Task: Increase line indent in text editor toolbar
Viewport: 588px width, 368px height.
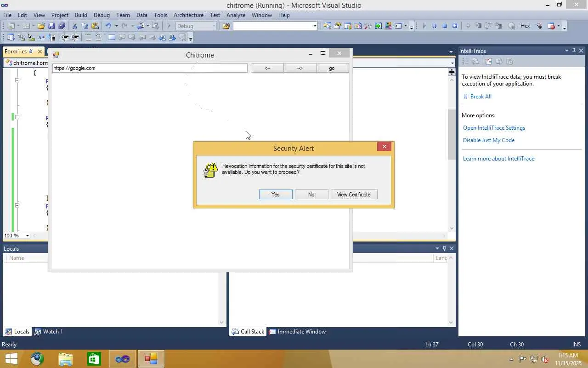Action: [x=75, y=38]
